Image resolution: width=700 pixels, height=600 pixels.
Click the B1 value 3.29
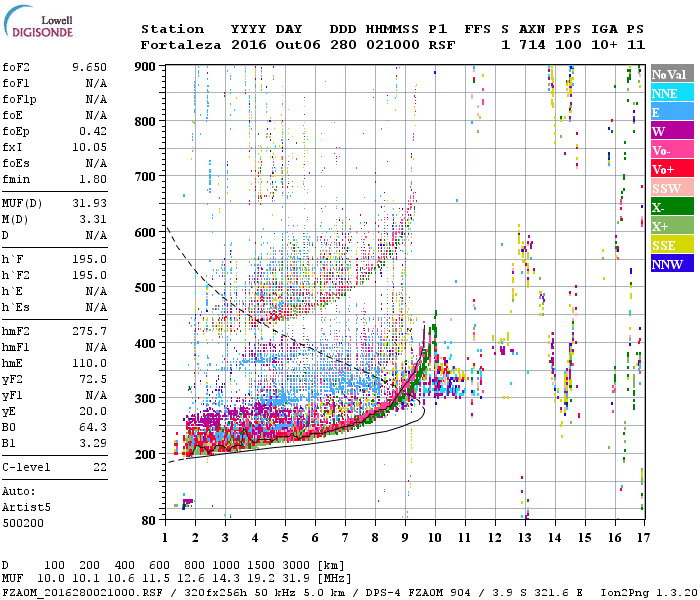point(93,444)
